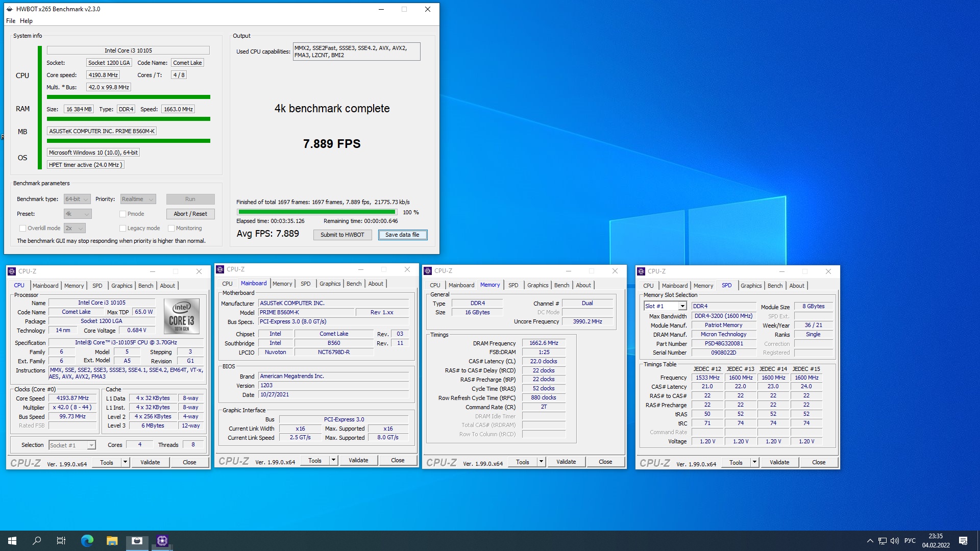Click the benchmark progress bar
This screenshot has width=980, height=551.
(317, 212)
